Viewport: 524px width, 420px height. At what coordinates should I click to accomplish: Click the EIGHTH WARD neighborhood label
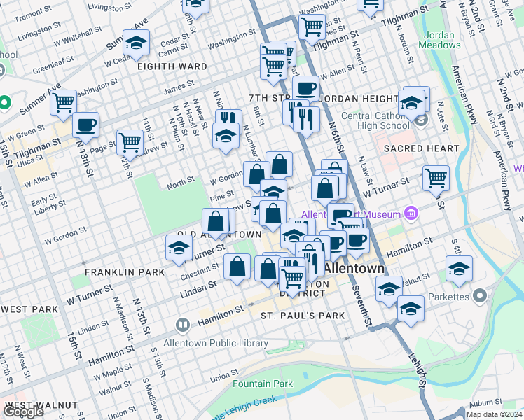[172, 66]
